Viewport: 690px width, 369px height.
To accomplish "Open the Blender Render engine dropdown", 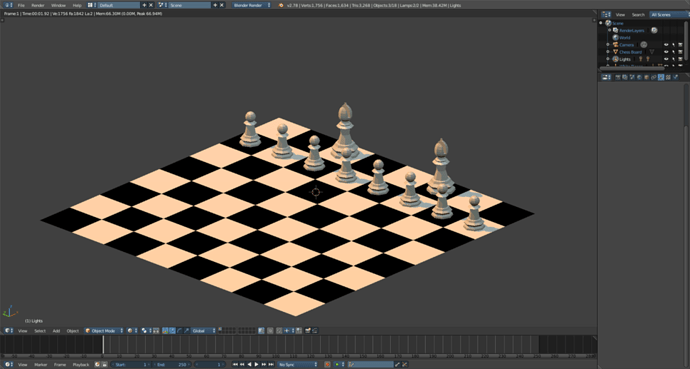I will coord(252,5).
